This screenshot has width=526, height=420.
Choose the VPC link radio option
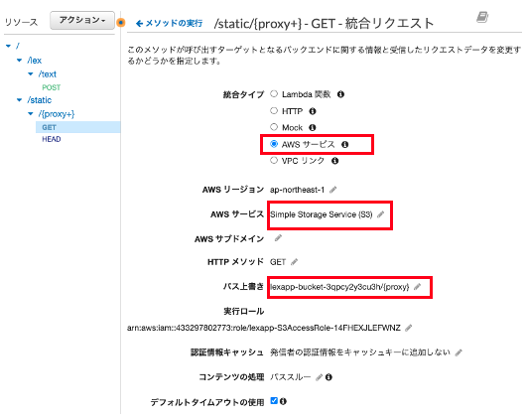[274, 160]
